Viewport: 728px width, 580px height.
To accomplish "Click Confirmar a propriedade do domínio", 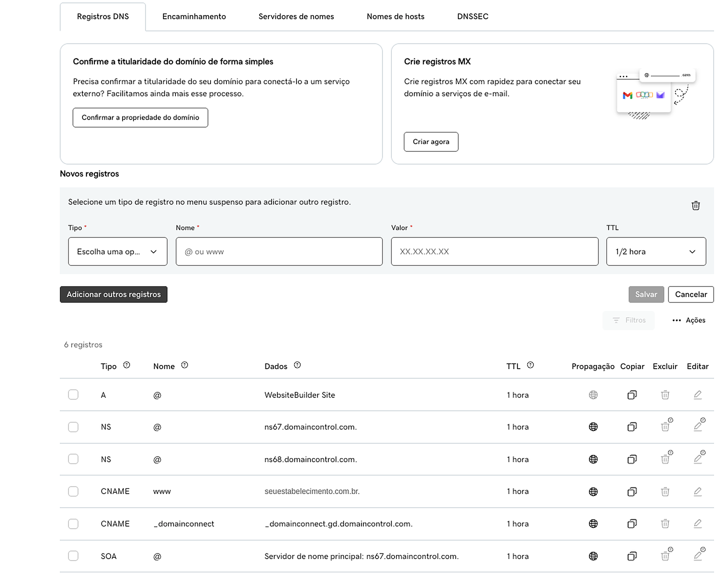I will [140, 118].
